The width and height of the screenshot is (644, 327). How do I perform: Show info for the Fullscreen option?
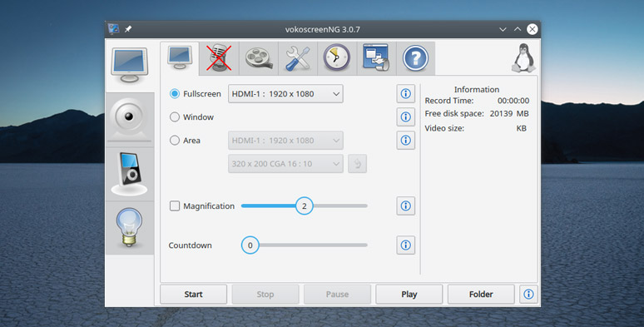click(x=406, y=94)
